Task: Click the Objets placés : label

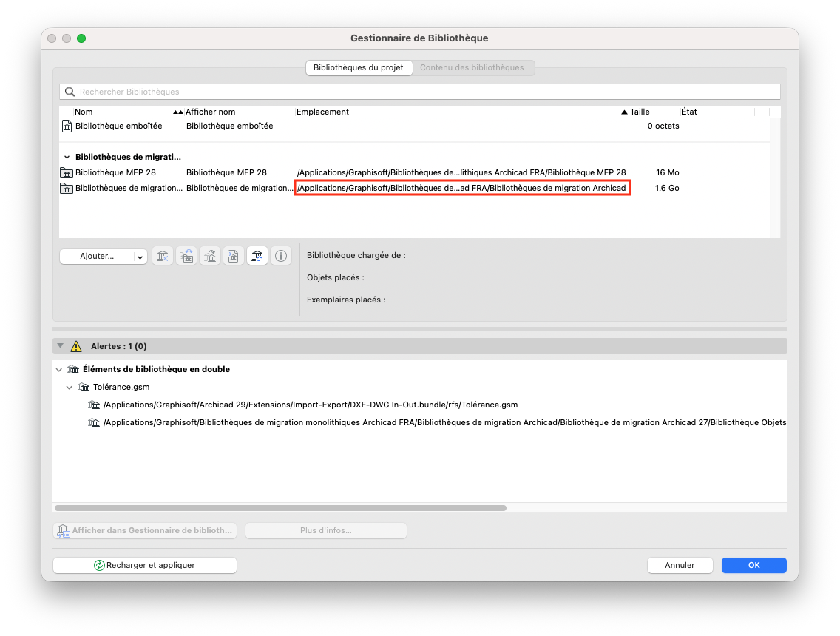Action: (x=336, y=277)
